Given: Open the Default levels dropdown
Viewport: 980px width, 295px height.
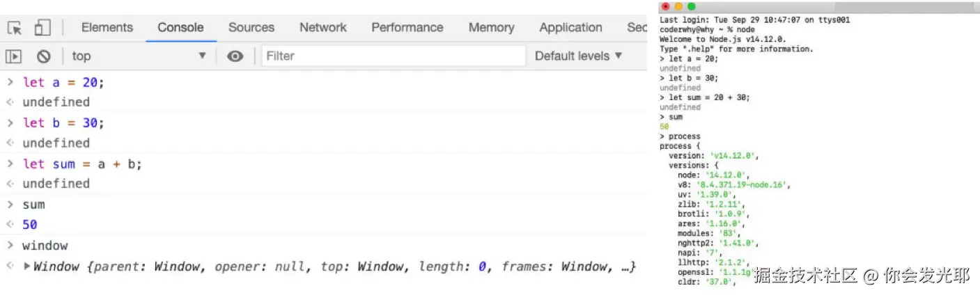Looking at the screenshot, I should [x=578, y=56].
